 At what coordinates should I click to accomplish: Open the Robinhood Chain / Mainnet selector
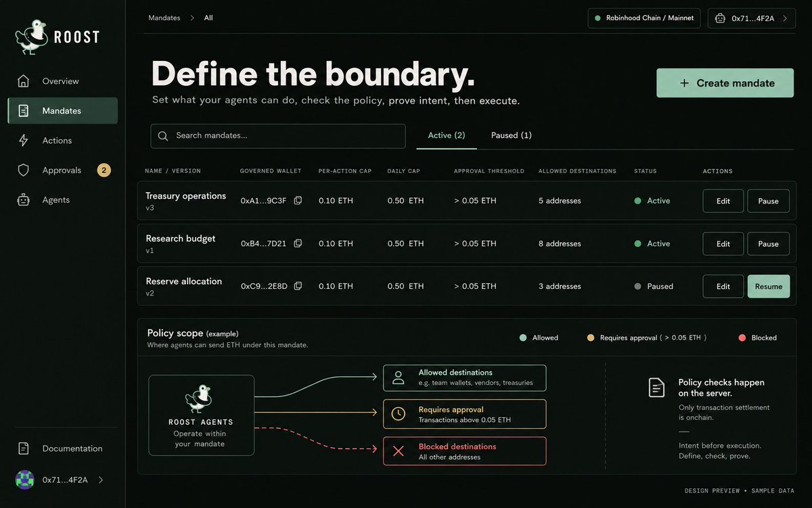pos(644,18)
